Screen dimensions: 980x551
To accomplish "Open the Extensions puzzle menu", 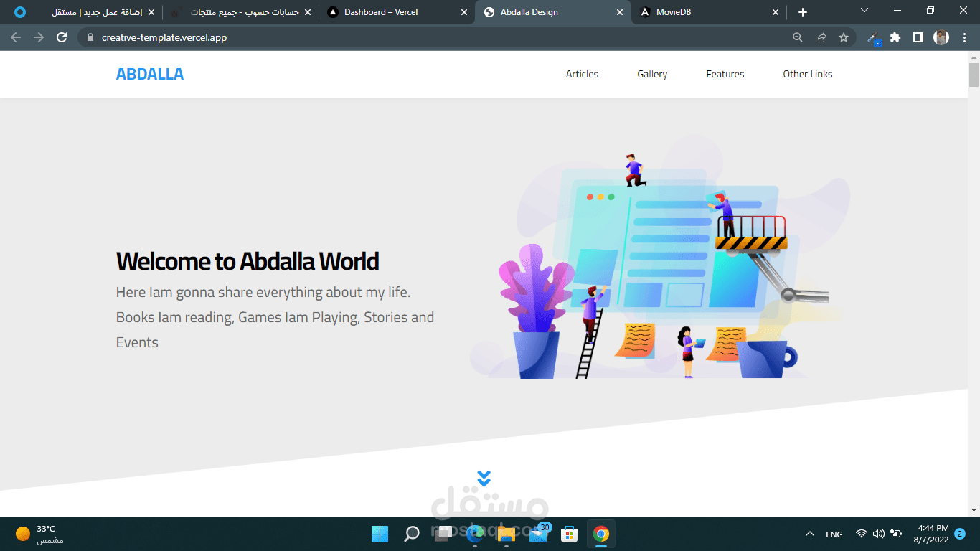I will (895, 37).
